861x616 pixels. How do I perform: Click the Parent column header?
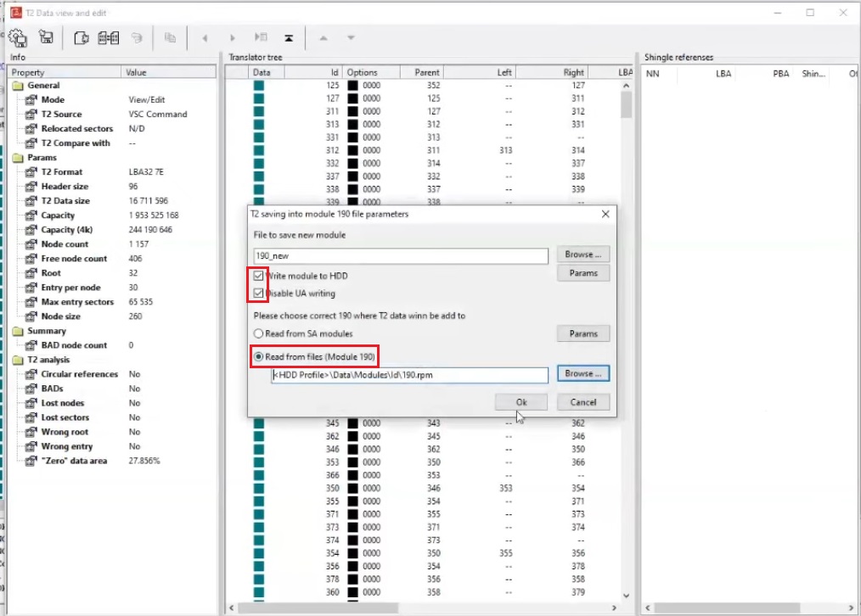pos(427,73)
